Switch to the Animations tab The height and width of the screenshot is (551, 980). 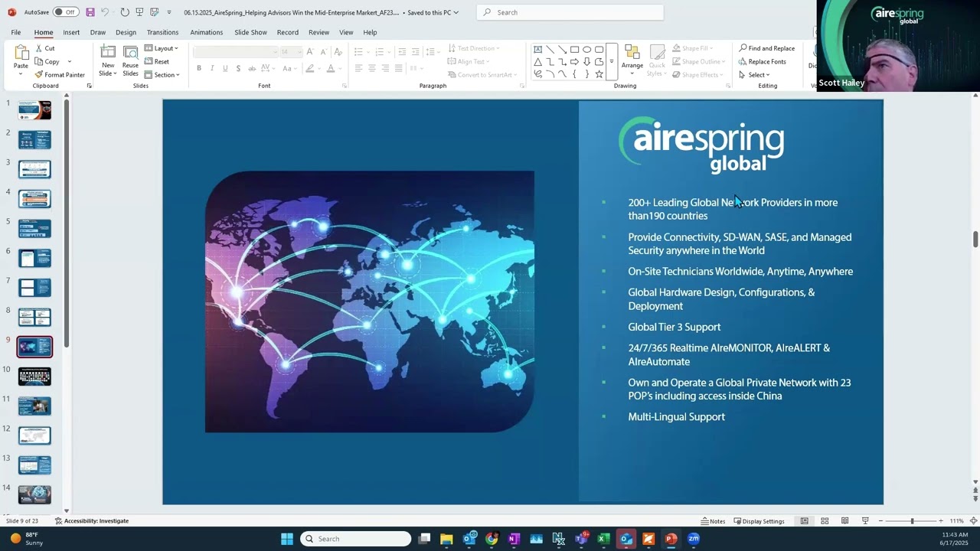pos(207,32)
